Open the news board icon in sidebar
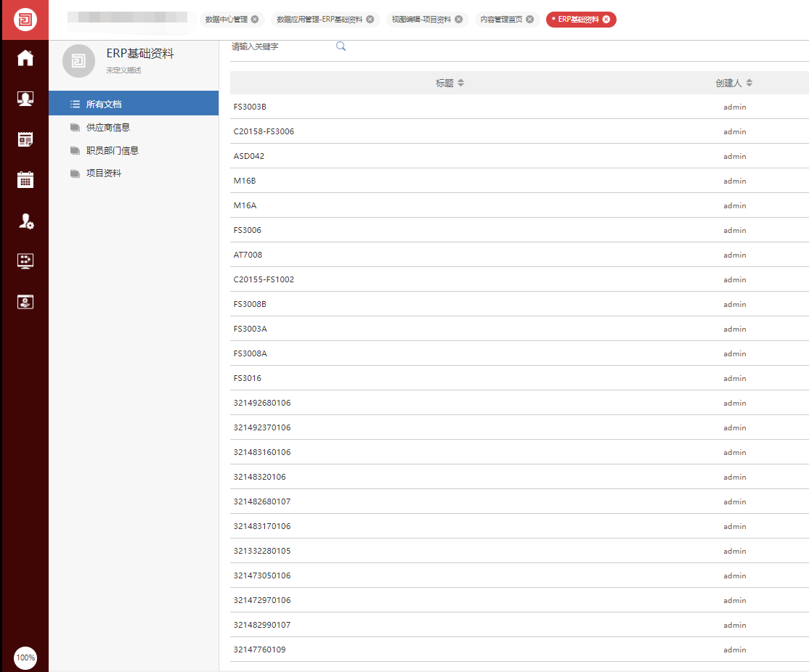This screenshot has height=672, width=809. tap(25, 139)
